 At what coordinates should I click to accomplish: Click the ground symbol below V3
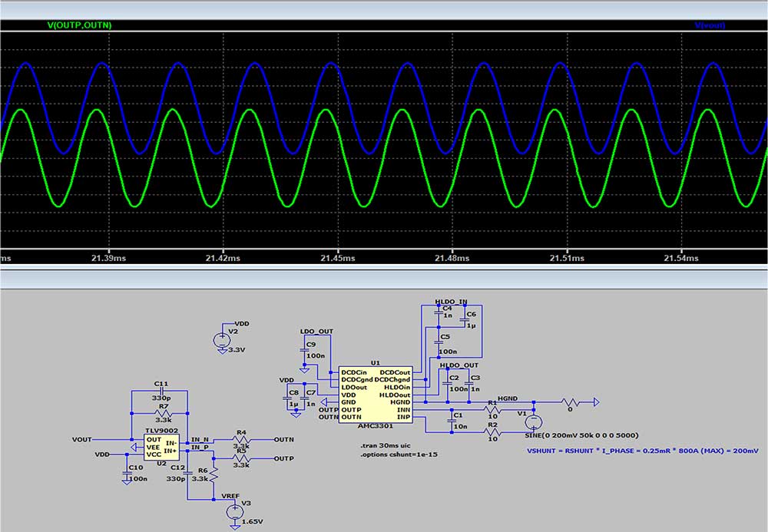(235, 527)
